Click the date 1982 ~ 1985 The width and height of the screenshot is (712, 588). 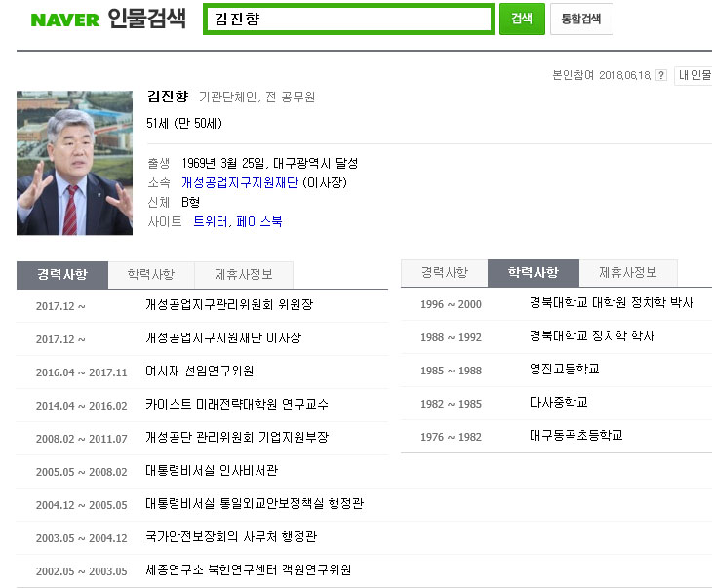pyautogui.click(x=451, y=404)
